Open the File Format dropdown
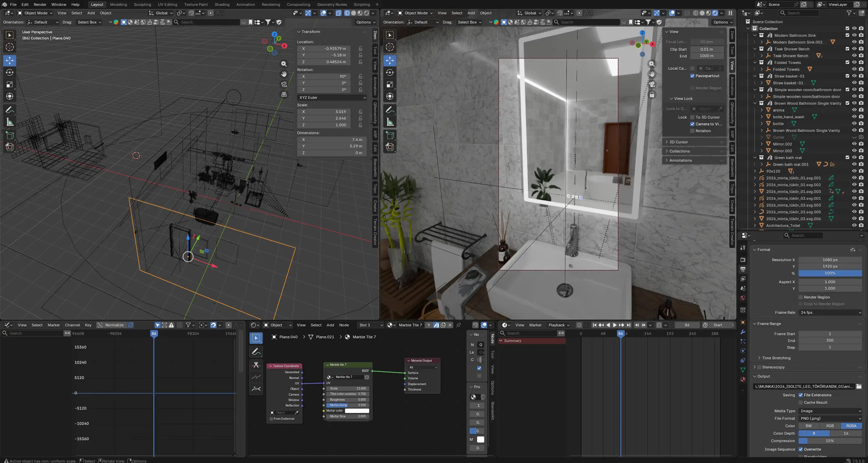Viewport: 868px width, 463px height. 830,418
